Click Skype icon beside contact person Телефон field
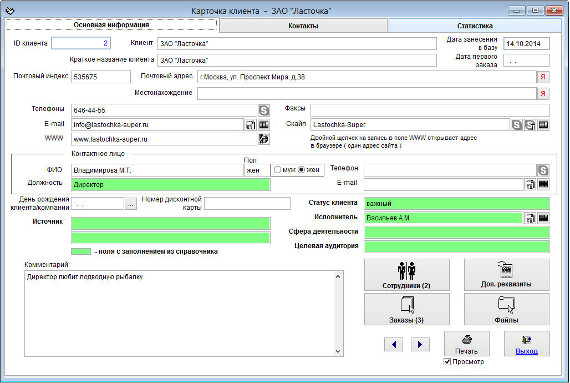 pos(543,170)
